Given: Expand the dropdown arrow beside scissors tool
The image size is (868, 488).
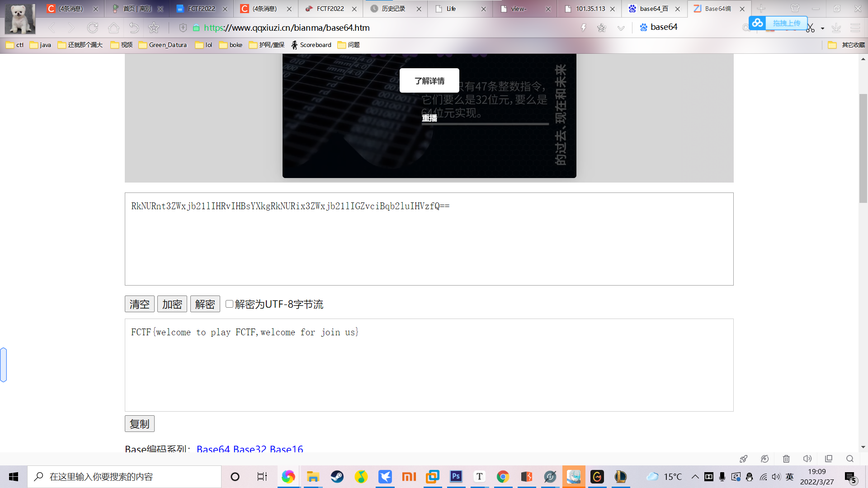Looking at the screenshot, I should tap(822, 28).
